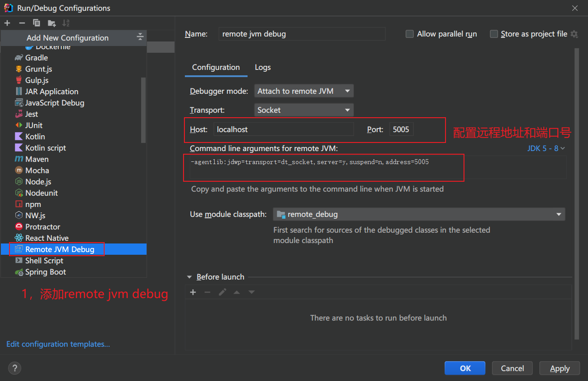Enable the Allow parallel run checkbox
588x381 pixels.
409,34
